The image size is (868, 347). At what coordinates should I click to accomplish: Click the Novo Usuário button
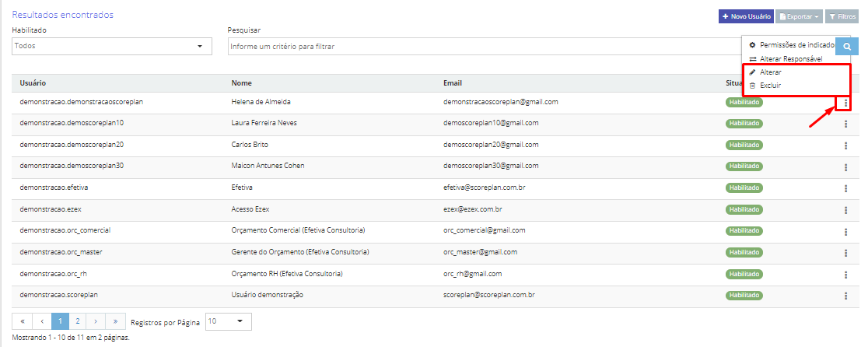pyautogui.click(x=746, y=16)
